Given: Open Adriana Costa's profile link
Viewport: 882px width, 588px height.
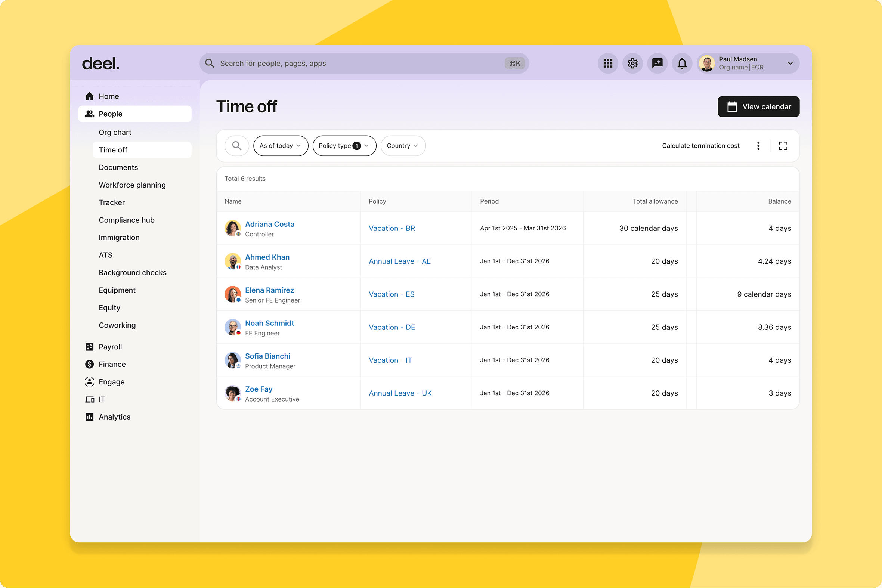Looking at the screenshot, I should (270, 224).
